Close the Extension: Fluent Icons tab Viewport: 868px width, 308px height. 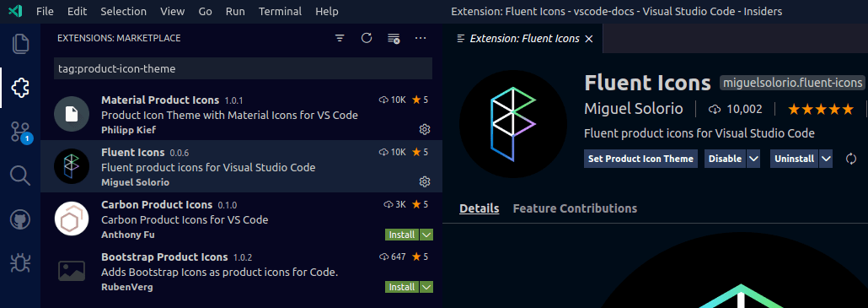point(589,39)
